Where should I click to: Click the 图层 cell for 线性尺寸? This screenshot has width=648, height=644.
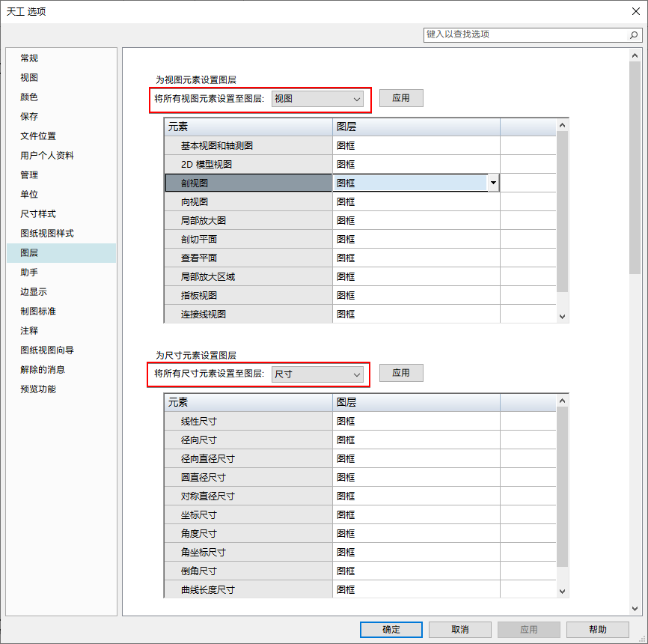tap(415, 422)
